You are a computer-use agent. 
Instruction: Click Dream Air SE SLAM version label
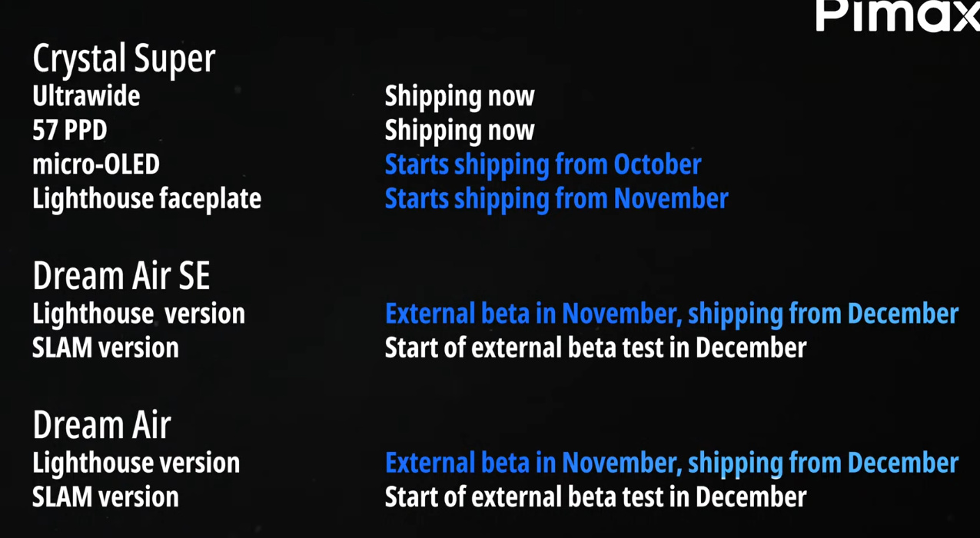click(105, 347)
